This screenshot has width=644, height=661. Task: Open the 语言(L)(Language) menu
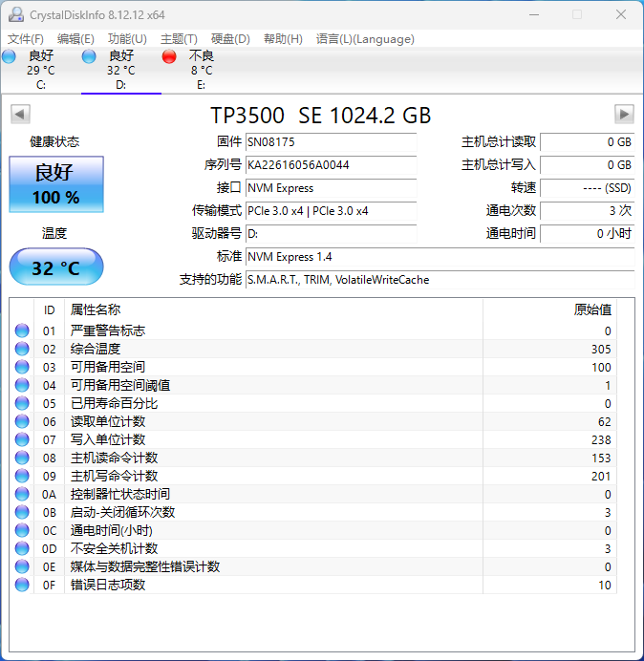pyautogui.click(x=365, y=39)
